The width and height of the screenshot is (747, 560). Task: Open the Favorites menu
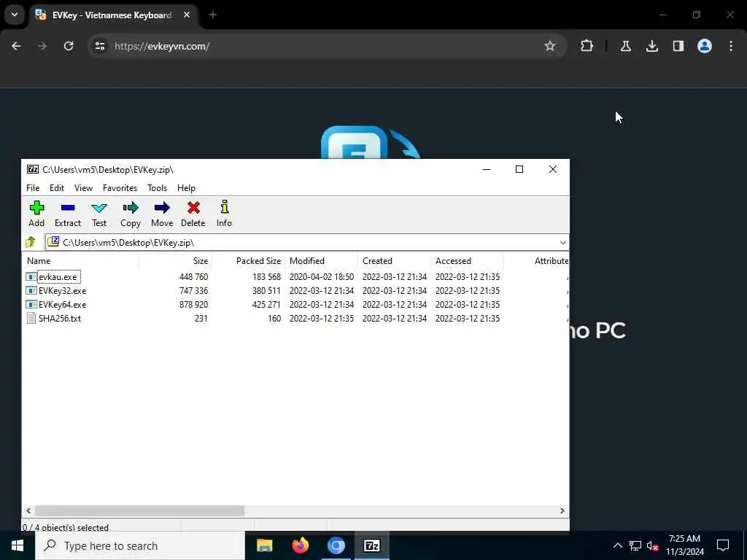(120, 188)
